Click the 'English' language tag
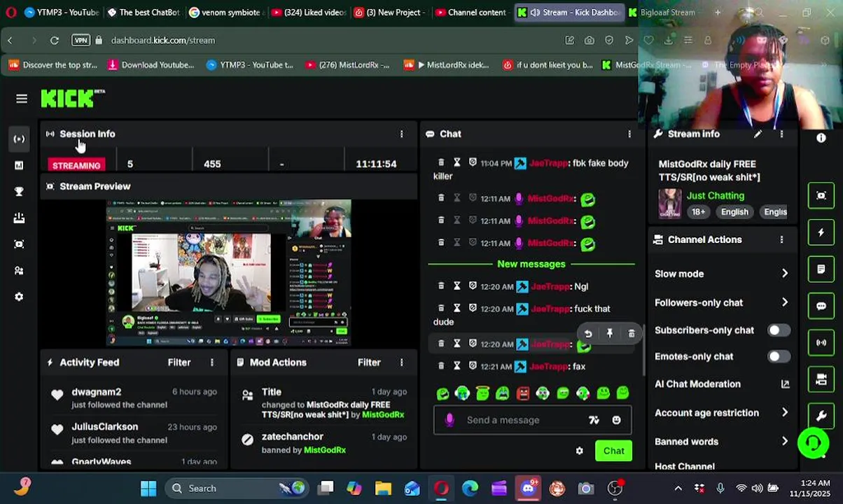Image resolution: width=843 pixels, height=504 pixels. point(734,211)
